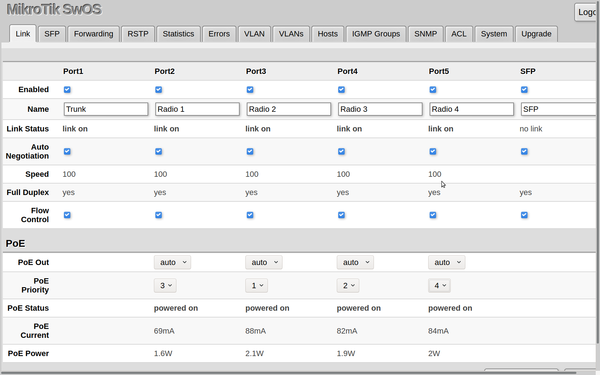The image size is (600, 375).
Task: Uncheck Flow Control for Port5
Action: 433,215
